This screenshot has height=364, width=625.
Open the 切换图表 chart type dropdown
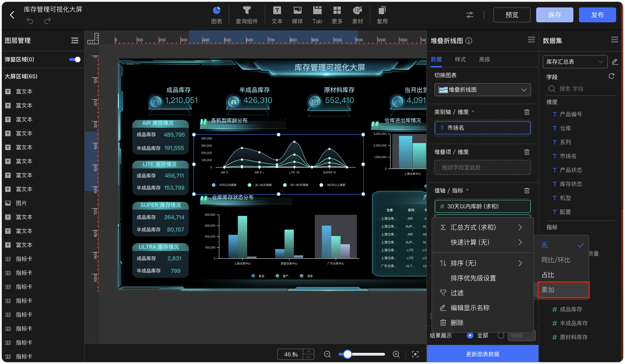pos(482,90)
